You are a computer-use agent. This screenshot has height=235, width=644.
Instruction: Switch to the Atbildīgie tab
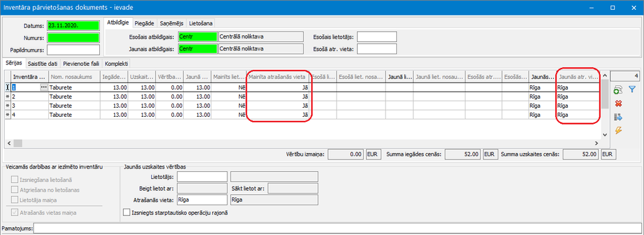(118, 23)
